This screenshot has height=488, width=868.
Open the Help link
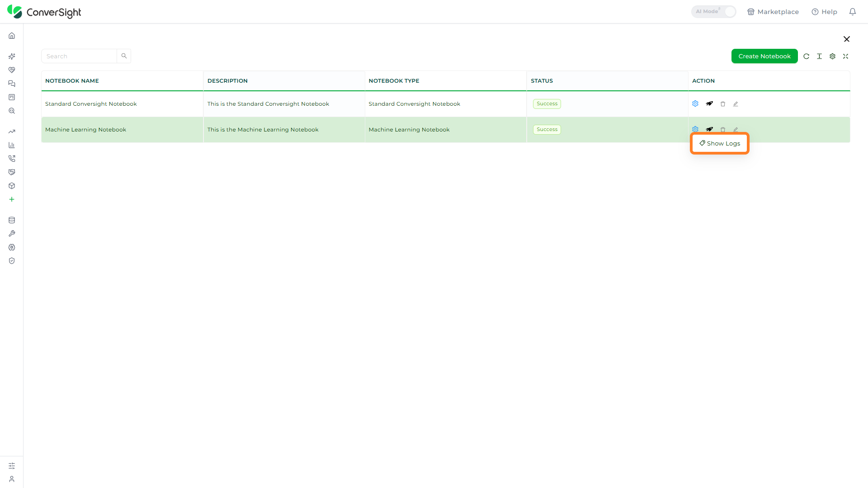click(824, 12)
